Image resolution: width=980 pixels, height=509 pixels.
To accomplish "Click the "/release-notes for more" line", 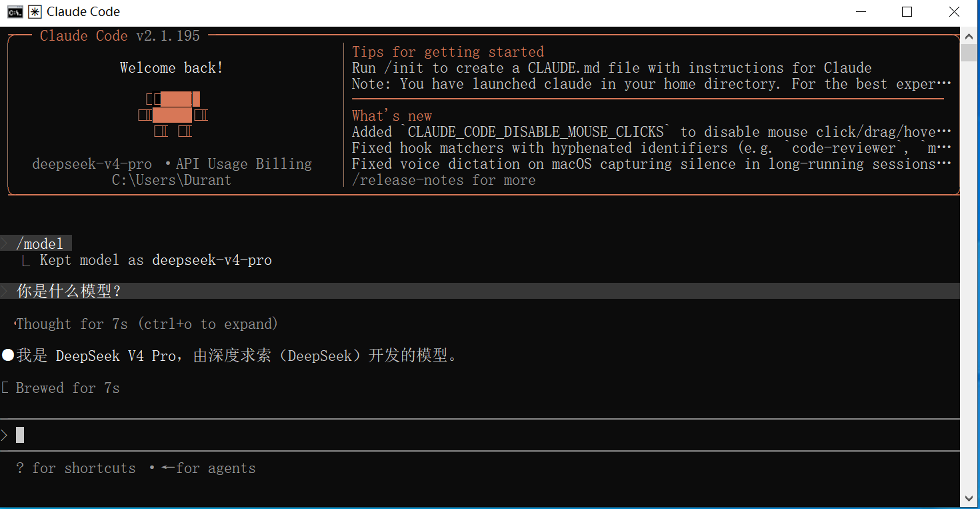I will coord(443,180).
